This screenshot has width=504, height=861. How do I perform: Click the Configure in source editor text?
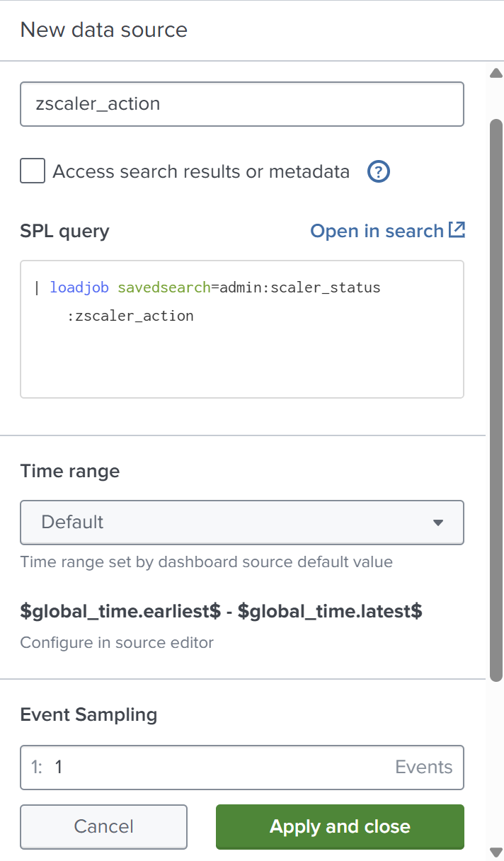pos(117,643)
